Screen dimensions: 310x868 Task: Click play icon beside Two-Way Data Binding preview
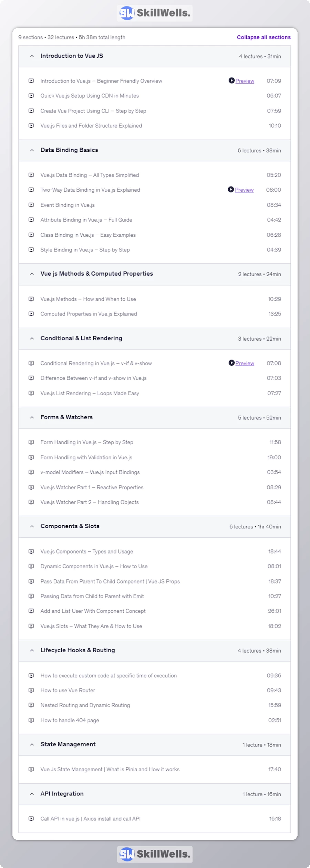231,190
